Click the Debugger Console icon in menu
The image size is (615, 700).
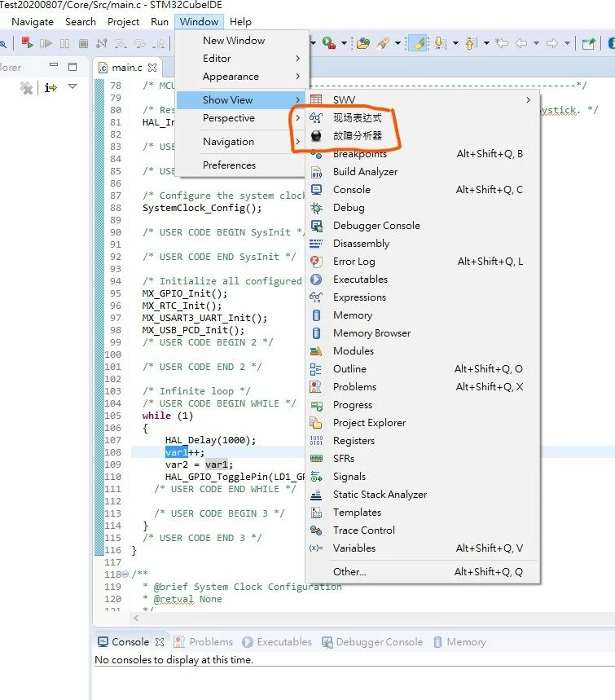[x=316, y=226]
